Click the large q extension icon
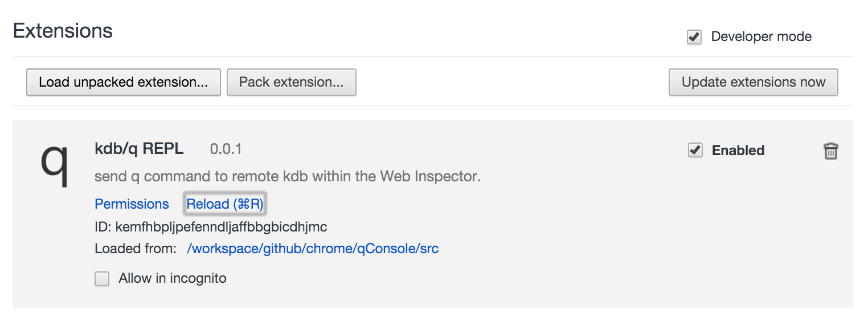 (x=55, y=163)
